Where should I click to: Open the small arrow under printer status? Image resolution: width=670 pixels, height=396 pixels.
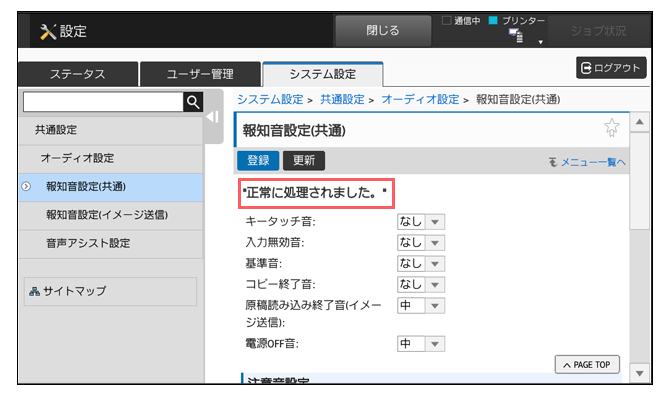541,42
